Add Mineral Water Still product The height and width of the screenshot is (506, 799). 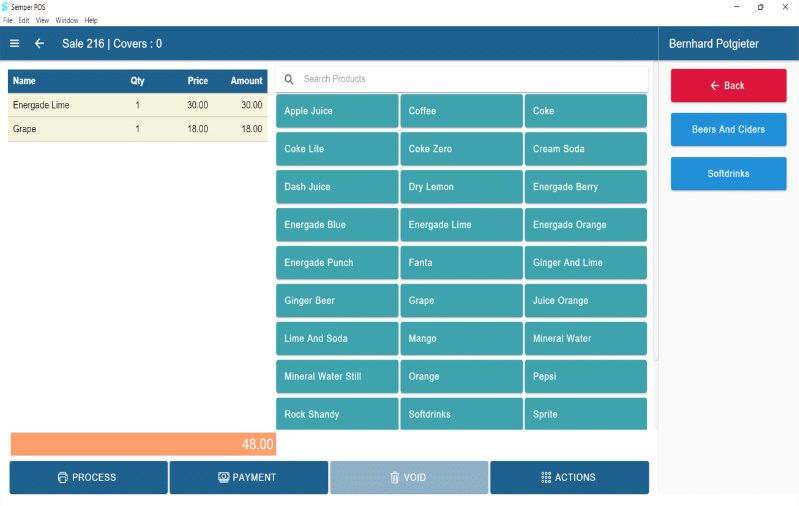tap(337, 377)
